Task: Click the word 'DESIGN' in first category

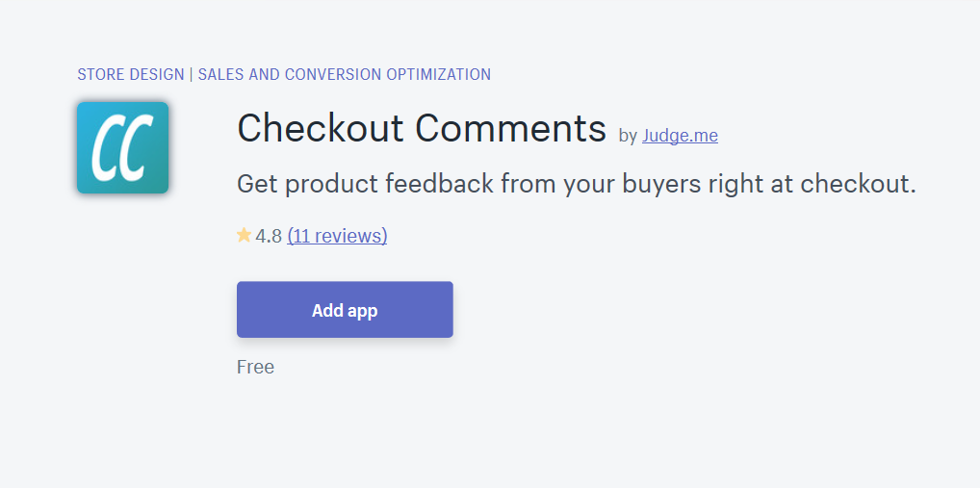Action: pos(157,74)
